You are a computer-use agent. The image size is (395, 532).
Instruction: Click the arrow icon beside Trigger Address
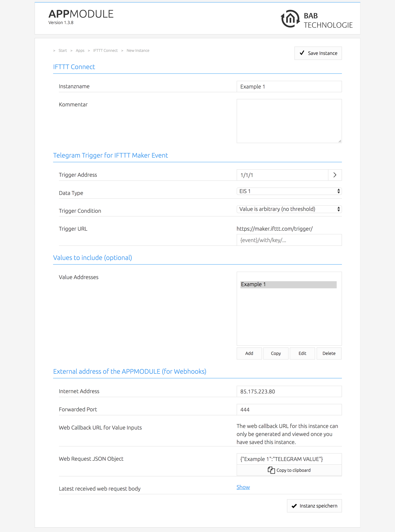[335, 175]
